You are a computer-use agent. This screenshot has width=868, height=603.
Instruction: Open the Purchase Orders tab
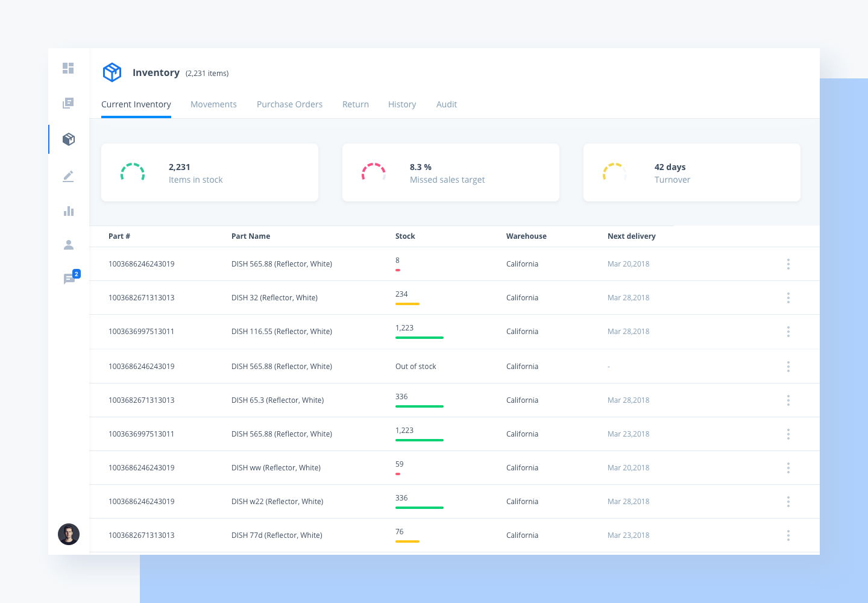289,104
